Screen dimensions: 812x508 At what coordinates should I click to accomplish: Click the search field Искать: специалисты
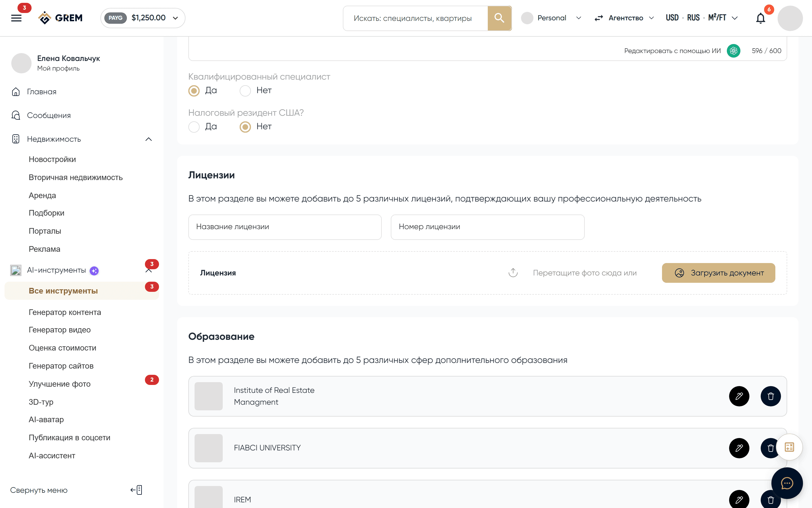415,18
